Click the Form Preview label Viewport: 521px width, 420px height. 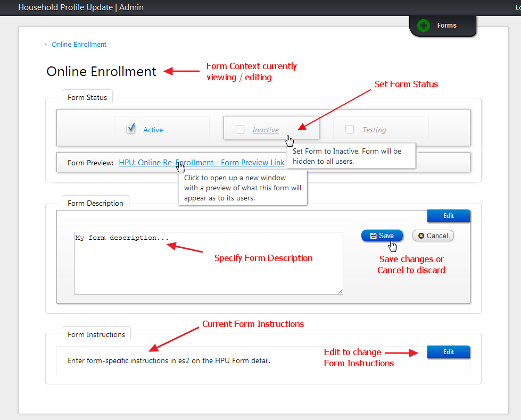click(x=90, y=163)
